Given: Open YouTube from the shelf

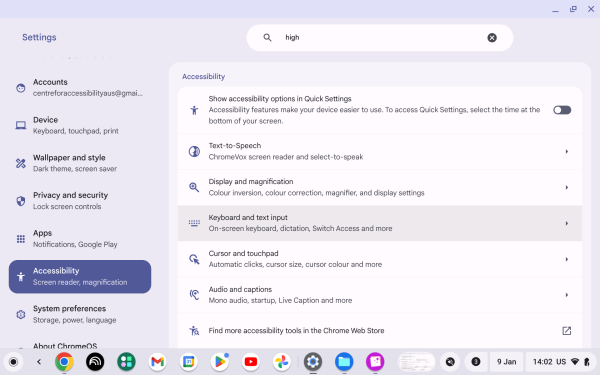Looking at the screenshot, I should coord(251,362).
